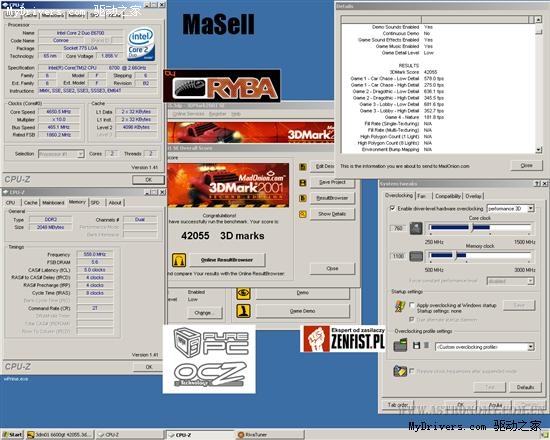
Task: Switch to the Fan tab in RivaTuner
Action: pyautogui.click(x=422, y=196)
